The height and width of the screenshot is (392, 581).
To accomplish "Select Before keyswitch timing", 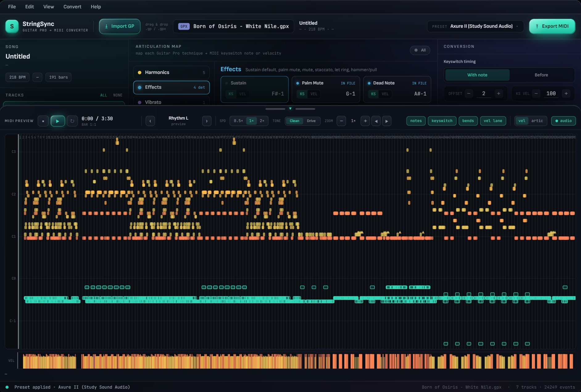I will pos(541,75).
